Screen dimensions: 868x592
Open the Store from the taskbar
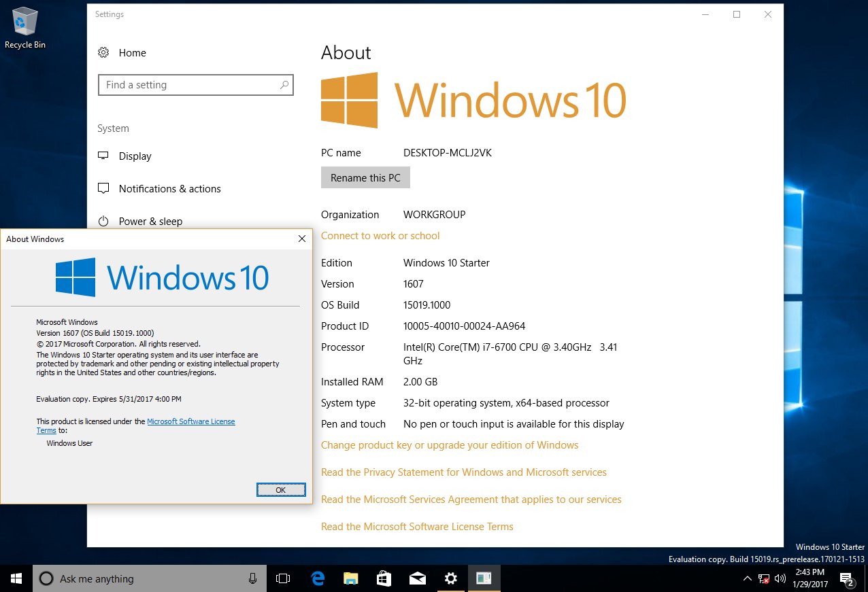point(384,578)
